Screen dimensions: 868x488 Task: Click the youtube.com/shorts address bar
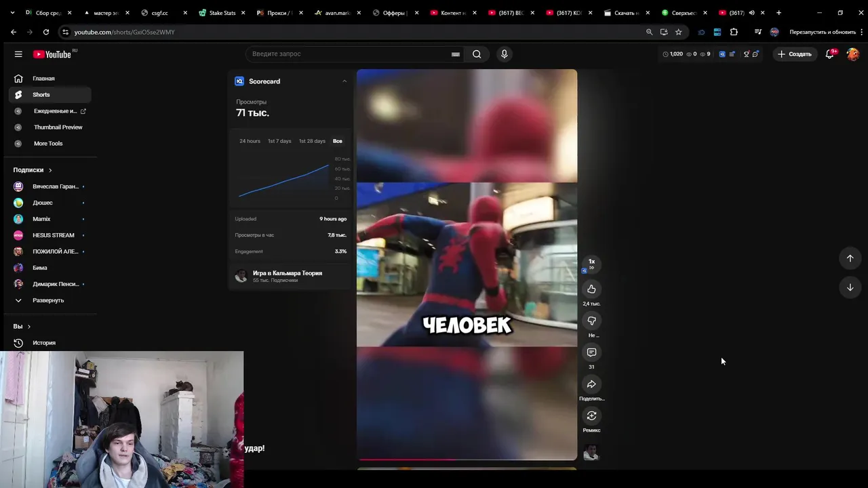coord(353,32)
